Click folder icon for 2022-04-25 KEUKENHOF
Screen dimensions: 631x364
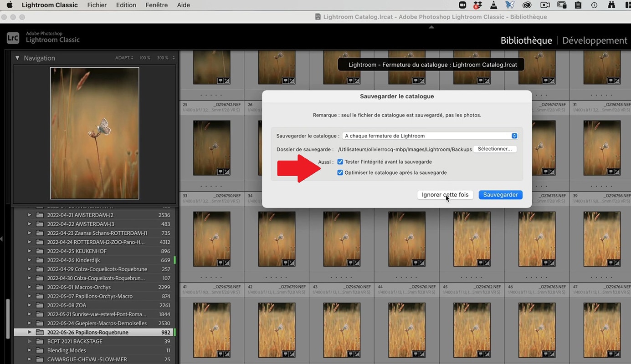(x=40, y=251)
